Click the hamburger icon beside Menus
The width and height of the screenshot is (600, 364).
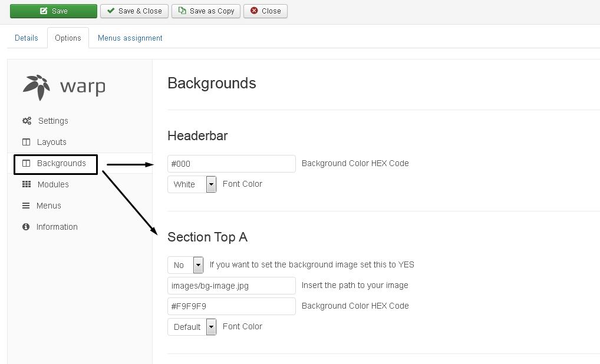tap(26, 206)
